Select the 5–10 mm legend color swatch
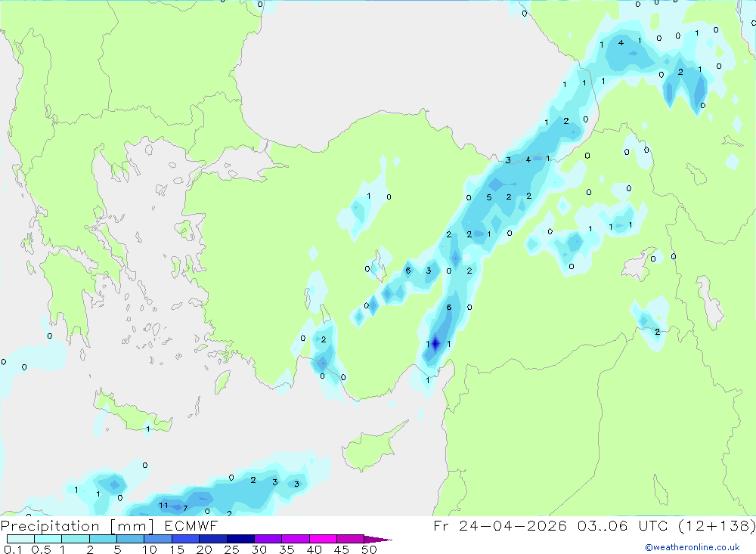This screenshot has height=554, width=756. pos(131,539)
